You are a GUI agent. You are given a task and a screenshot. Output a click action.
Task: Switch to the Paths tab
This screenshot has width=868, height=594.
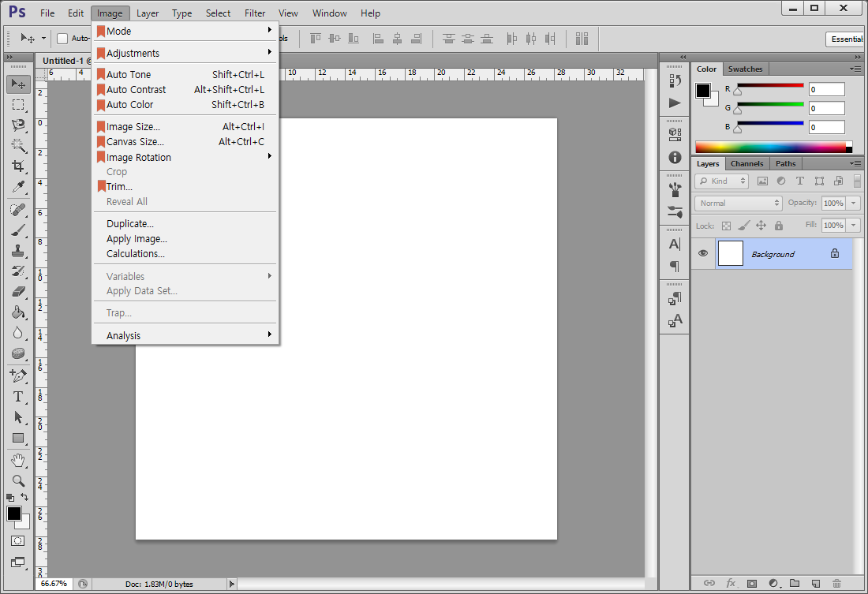coord(785,164)
